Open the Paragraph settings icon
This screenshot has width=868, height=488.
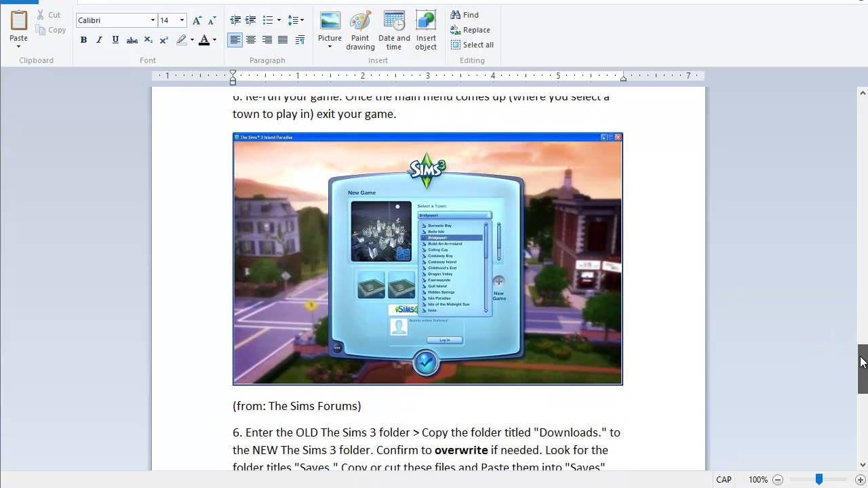(300, 40)
